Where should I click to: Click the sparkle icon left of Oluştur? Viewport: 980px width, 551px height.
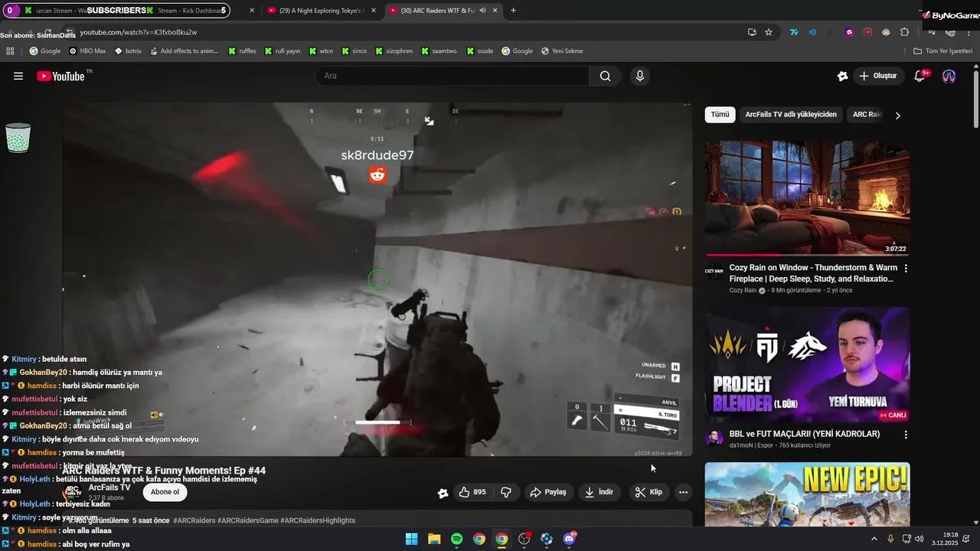[843, 76]
